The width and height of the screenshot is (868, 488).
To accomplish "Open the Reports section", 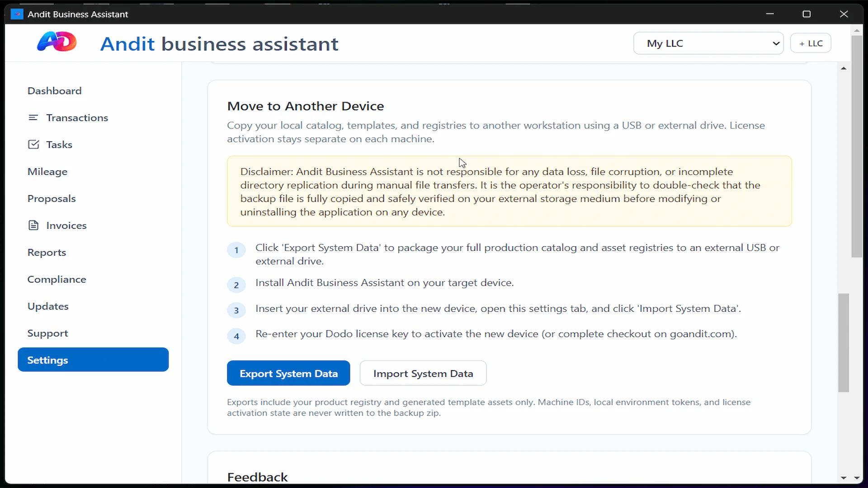I will 47,253.
